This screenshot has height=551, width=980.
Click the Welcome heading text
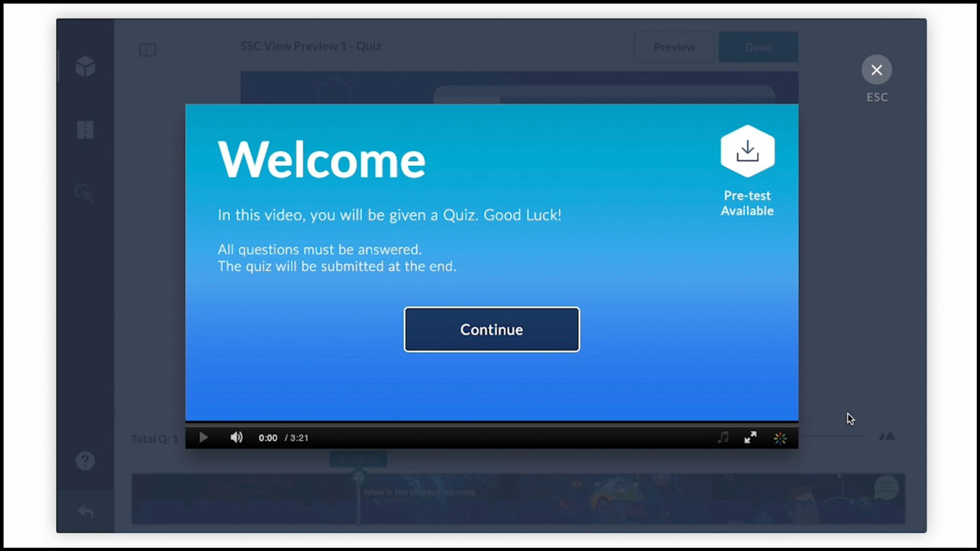tap(322, 159)
